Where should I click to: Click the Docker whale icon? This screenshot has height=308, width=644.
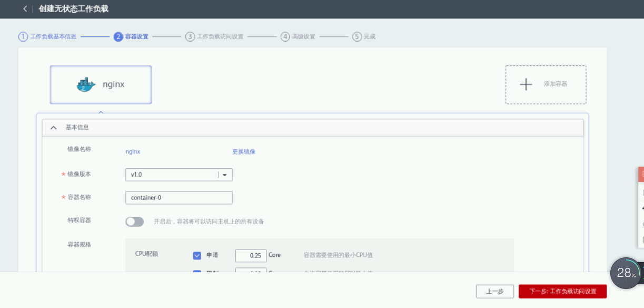tap(86, 84)
